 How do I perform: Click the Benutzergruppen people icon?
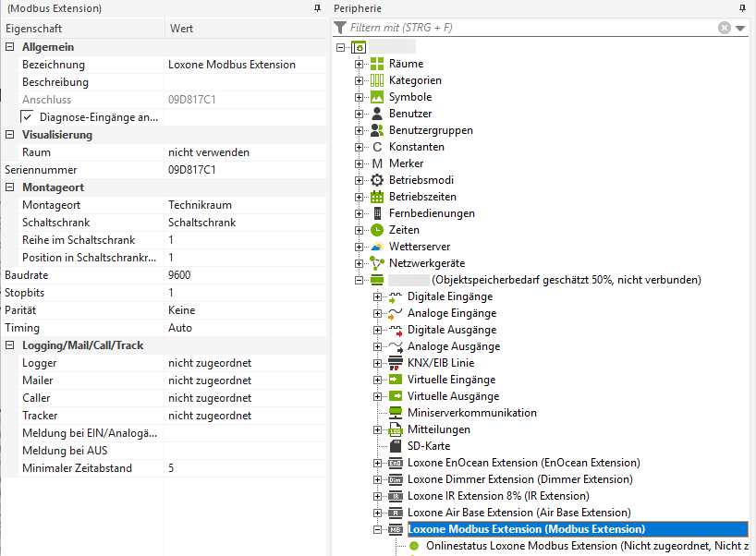[377, 130]
